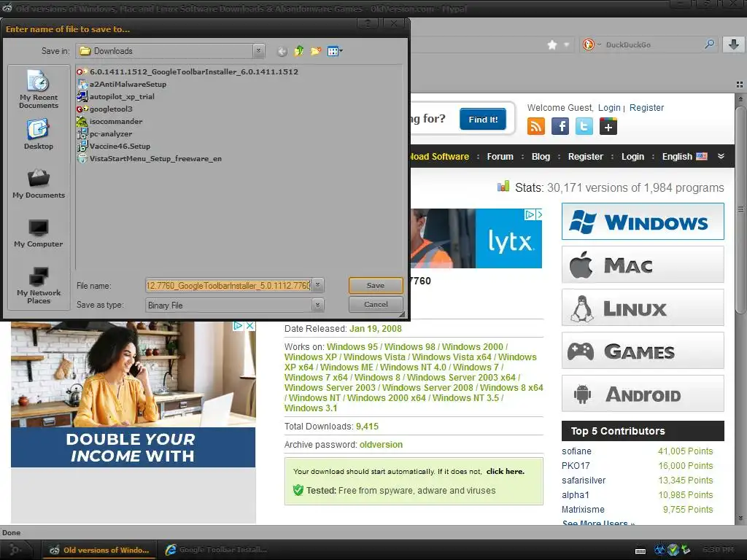
Task: Click the go back arrow in save dialog
Action: pyautogui.click(x=282, y=52)
